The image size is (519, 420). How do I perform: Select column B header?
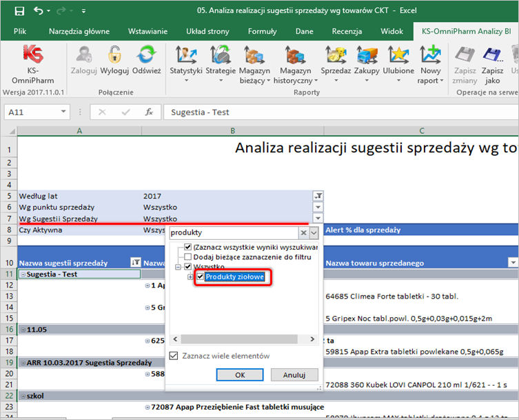pos(233,131)
